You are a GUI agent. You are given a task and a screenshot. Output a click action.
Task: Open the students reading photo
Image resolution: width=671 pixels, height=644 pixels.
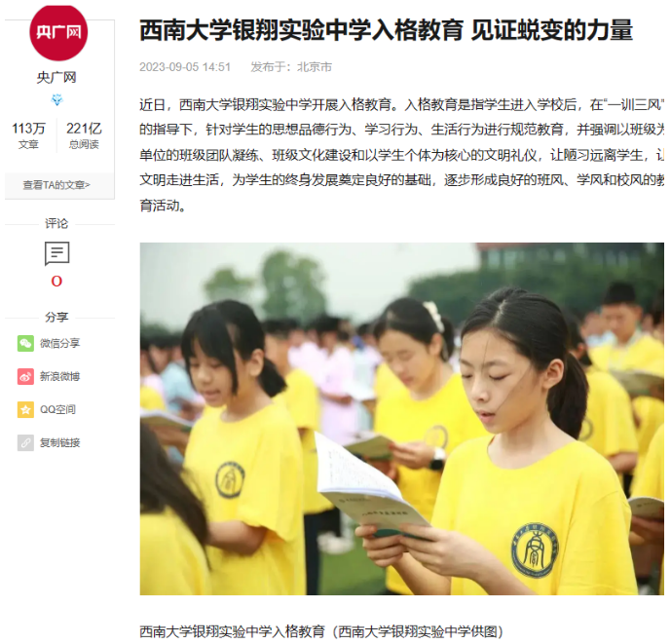[x=402, y=419]
